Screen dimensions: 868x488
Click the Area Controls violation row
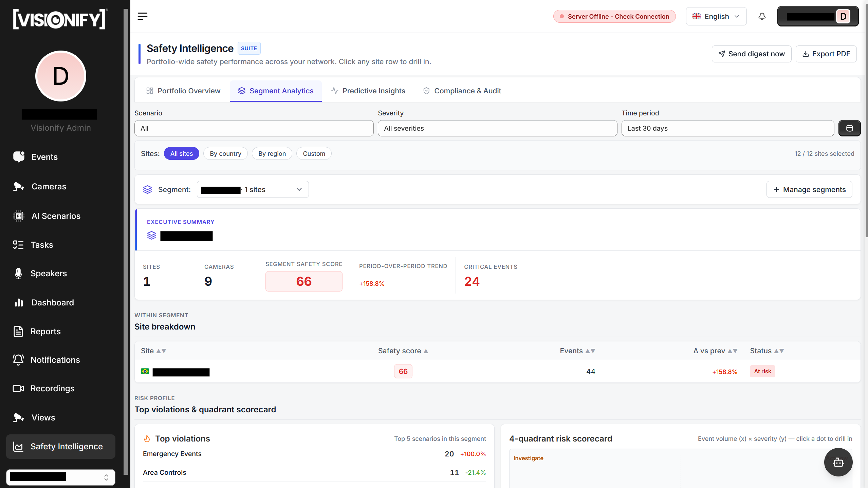click(314, 472)
